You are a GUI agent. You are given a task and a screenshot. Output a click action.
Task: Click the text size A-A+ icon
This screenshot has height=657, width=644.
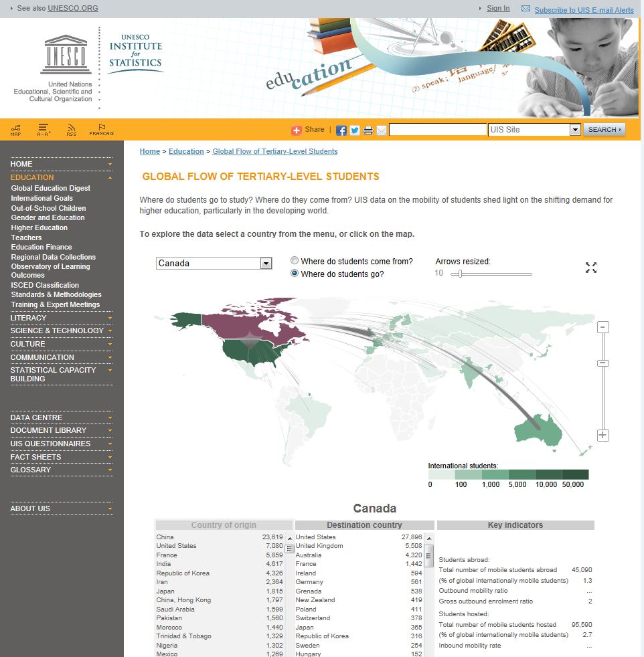[x=44, y=129]
